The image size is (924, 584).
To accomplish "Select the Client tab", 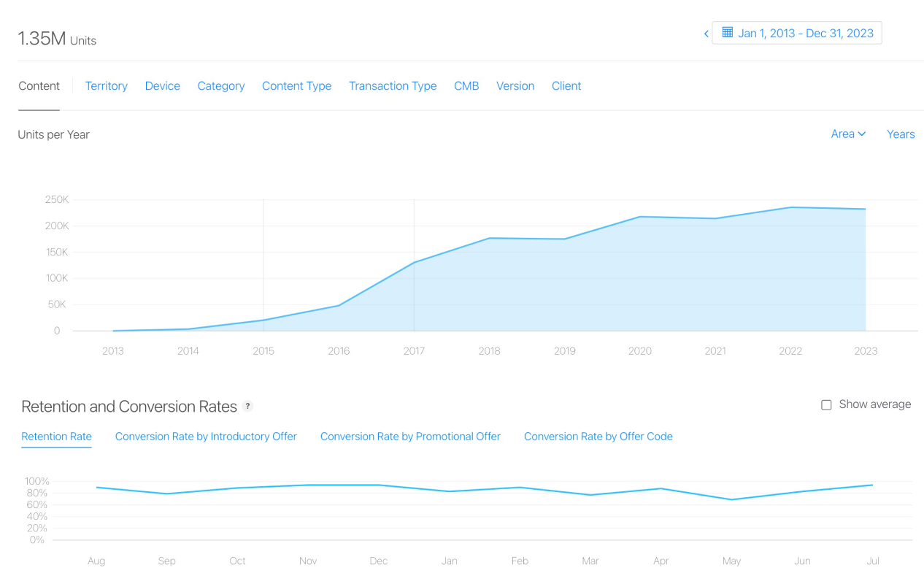I will (x=566, y=86).
